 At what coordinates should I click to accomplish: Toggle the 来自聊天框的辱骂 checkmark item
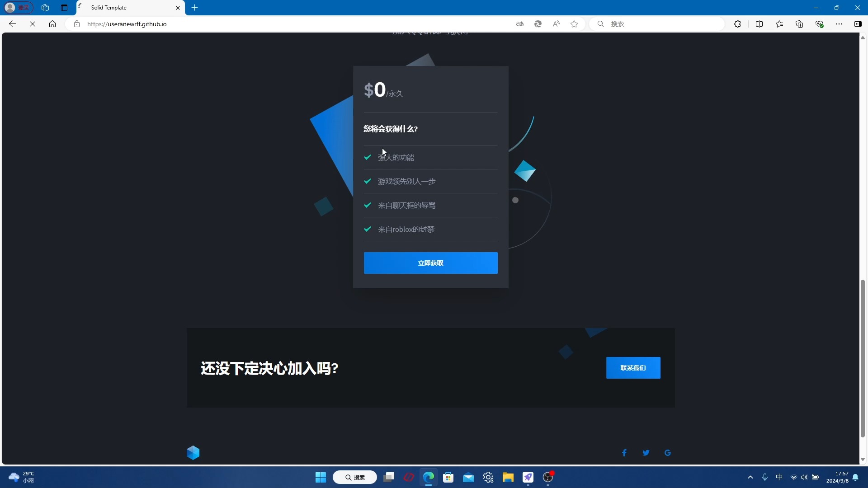click(368, 205)
